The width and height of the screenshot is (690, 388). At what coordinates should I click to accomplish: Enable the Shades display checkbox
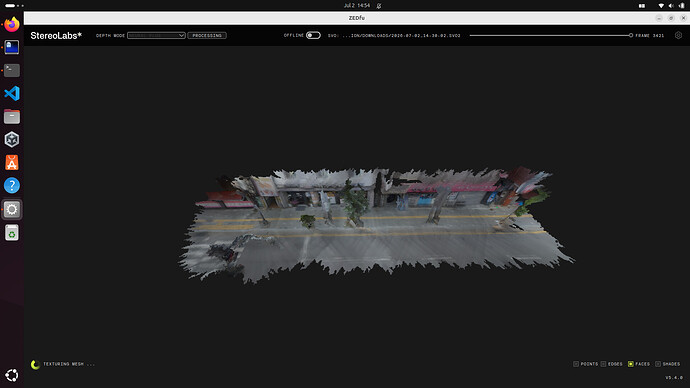pos(658,364)
